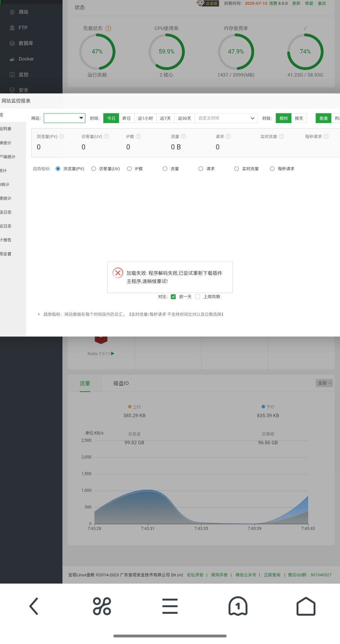Click the 续费 renew link
340x644 pixels.
click(273, 3)
